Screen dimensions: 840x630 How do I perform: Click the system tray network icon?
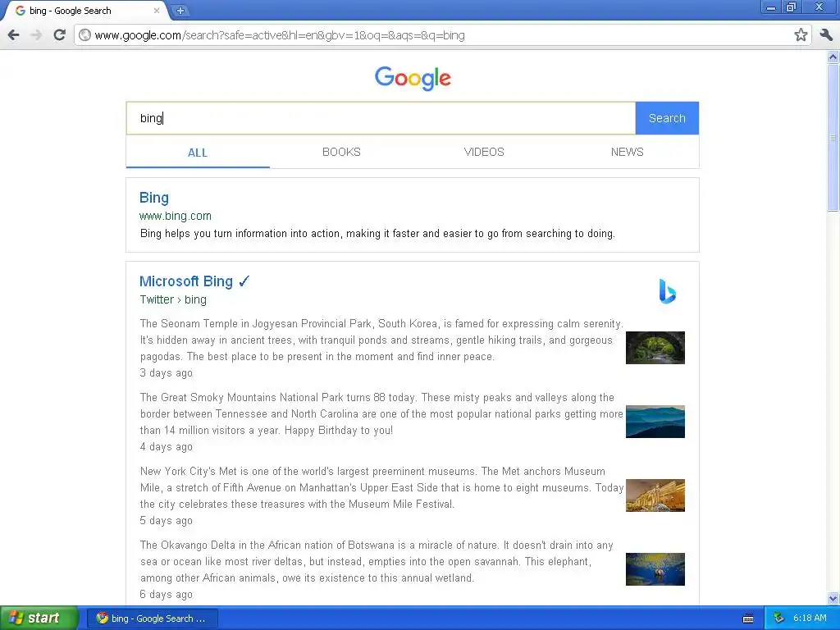(779, 619)
